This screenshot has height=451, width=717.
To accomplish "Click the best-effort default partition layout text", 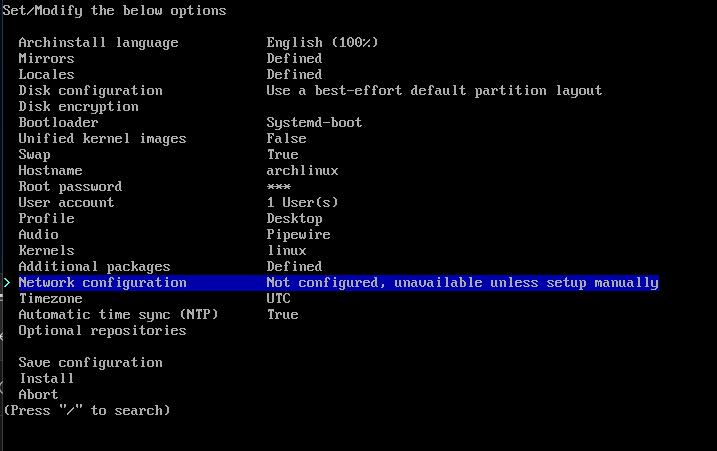I will click(x=434, y=91).
